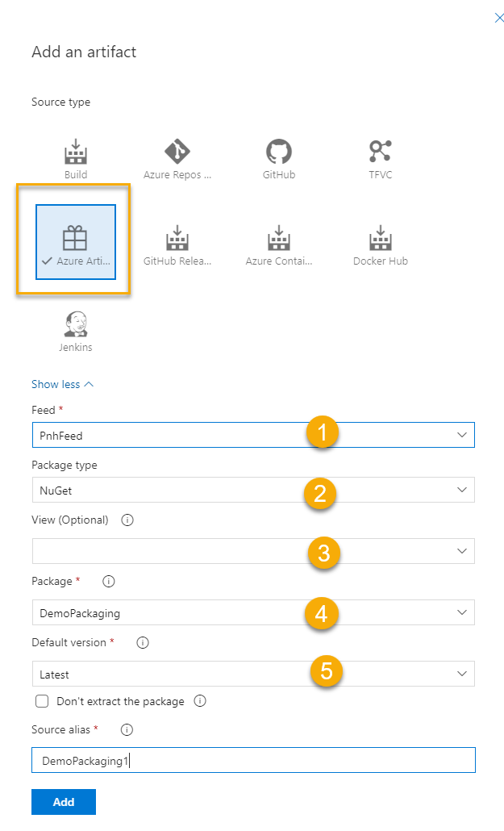
Task: Close the Add an artifact panel
Action: pos(499,18)
